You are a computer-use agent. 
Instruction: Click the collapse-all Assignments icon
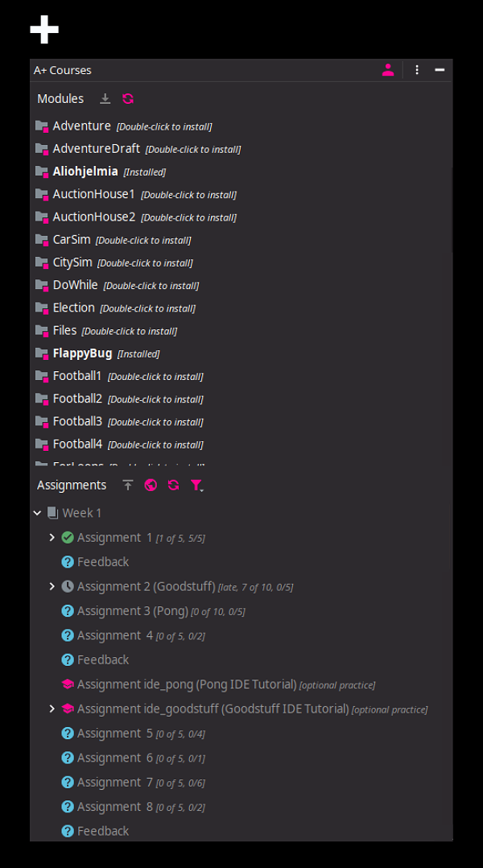(x=128, y=485)
